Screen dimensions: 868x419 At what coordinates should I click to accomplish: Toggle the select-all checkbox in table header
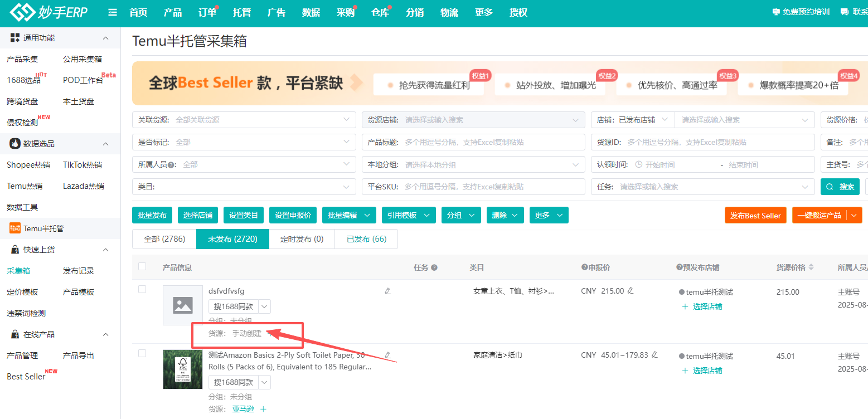(x=142, y=267)
